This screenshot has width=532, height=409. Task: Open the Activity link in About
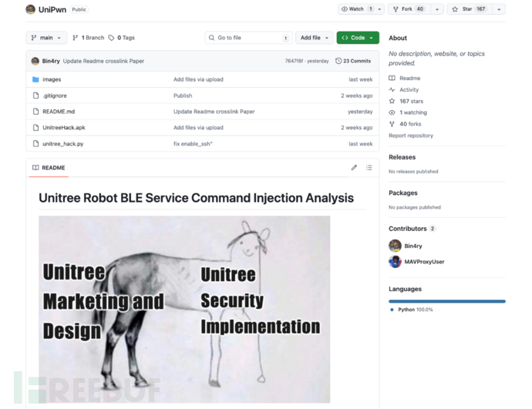click(x=409, y=90)
